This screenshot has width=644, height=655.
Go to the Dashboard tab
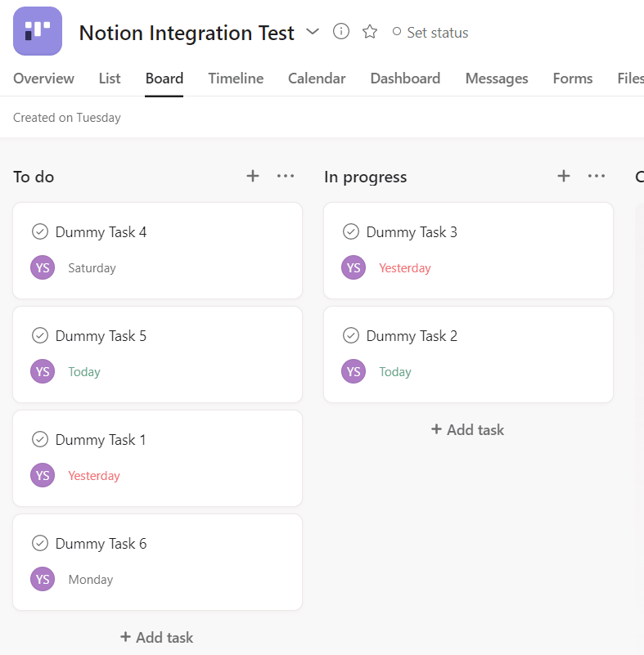click(405, 79)
